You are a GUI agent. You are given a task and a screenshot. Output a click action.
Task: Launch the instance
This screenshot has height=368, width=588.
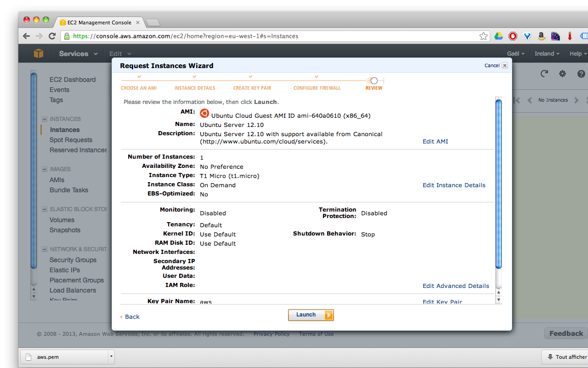coord(311,315)
